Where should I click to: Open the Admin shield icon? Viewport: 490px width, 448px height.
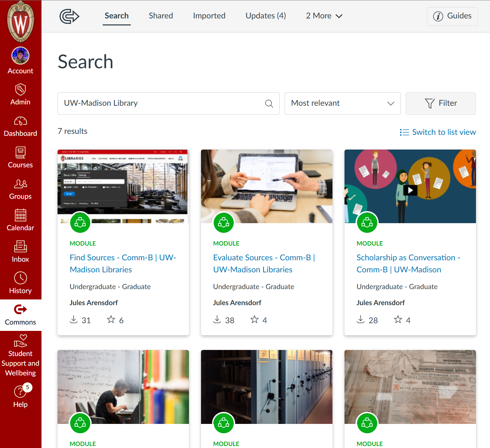tap(20, 90)
